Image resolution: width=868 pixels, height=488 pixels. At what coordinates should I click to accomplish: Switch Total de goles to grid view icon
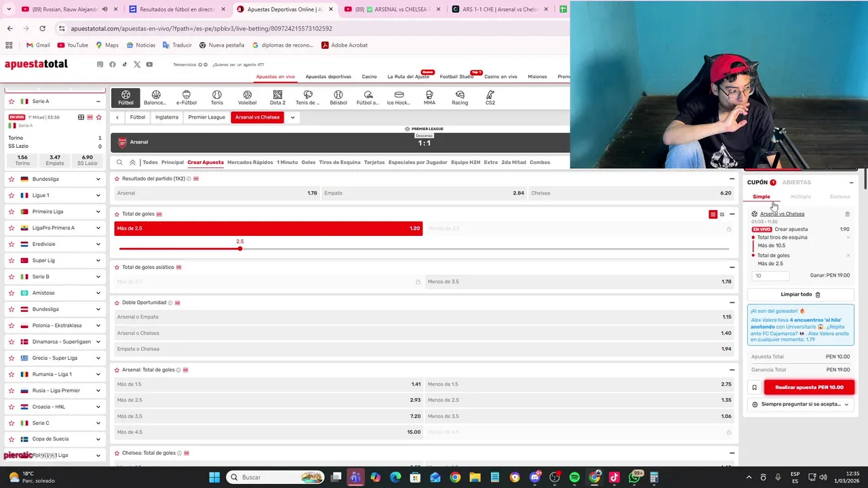tap(713, 214)
